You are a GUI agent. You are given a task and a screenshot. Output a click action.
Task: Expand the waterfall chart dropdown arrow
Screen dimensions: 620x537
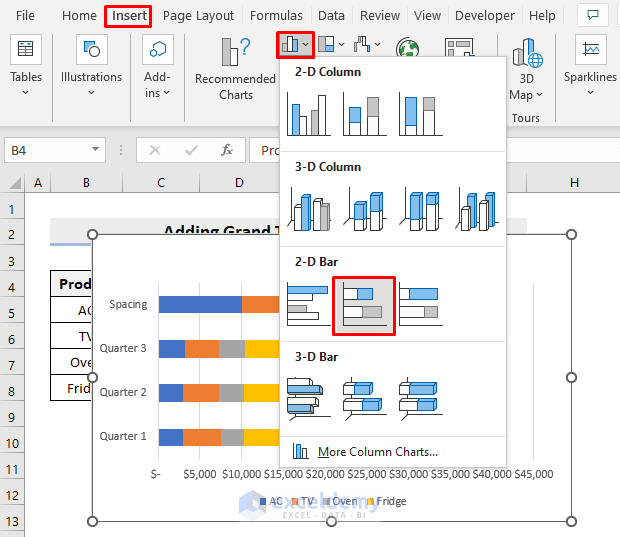(x=378, y=44)
